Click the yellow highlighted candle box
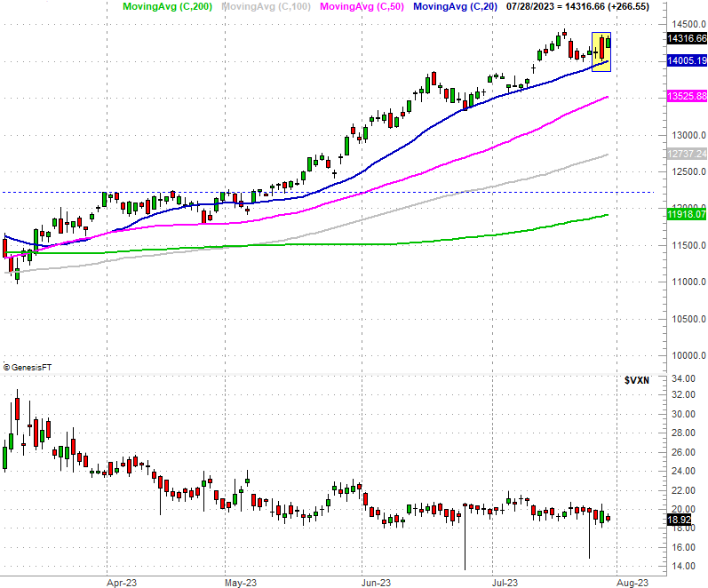This screenshot has height=588, width=708. 601,52
